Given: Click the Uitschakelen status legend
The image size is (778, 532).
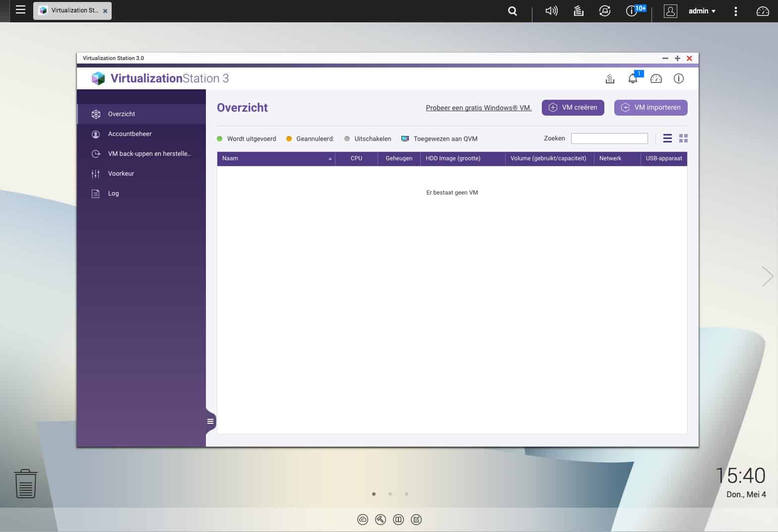Looking at the screenshot, I should point(368,139).
